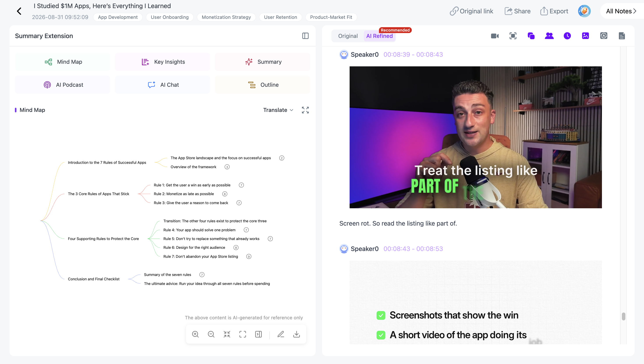Viewport: 644px width, 364px height.
Task: Click the Speaker0 avatar at 00:08:39
Action: pos(344,55)
